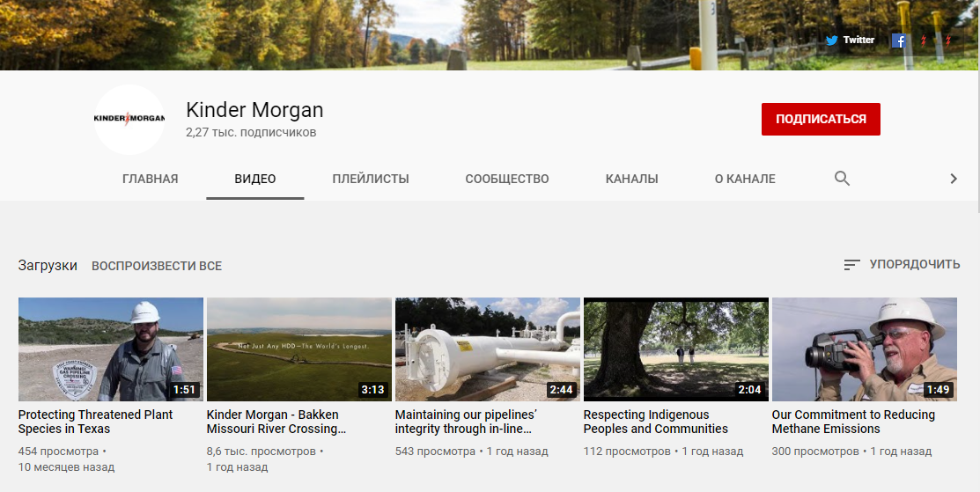The width and height of the screenshot is (980, 492).
Task: Open the О КАНАЛЕ tab
Action: tap(745, 179)
